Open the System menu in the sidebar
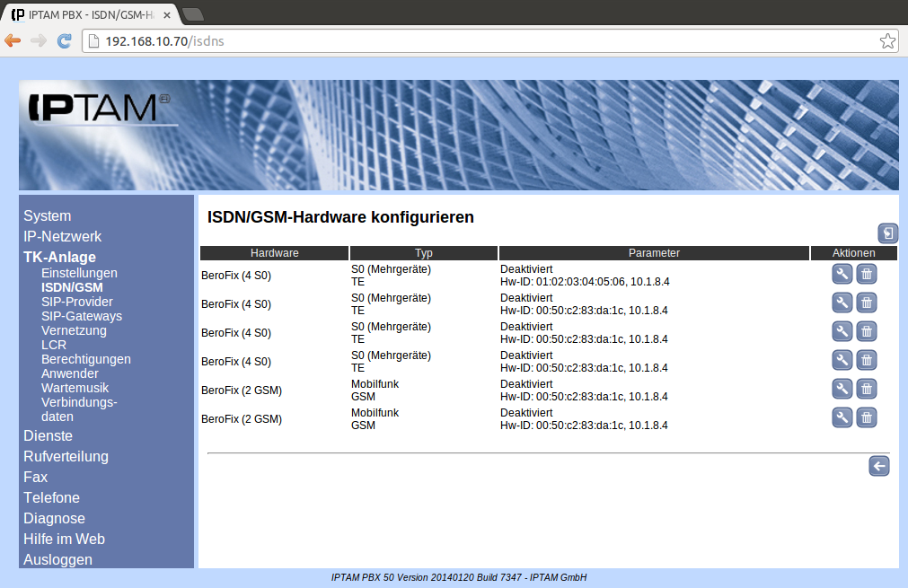This screenshot has height=588, width=908. pos(47,216)
